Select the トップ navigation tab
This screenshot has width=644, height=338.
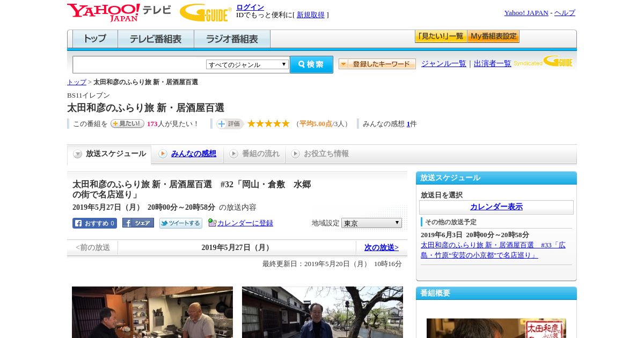(x=95, y=39)
